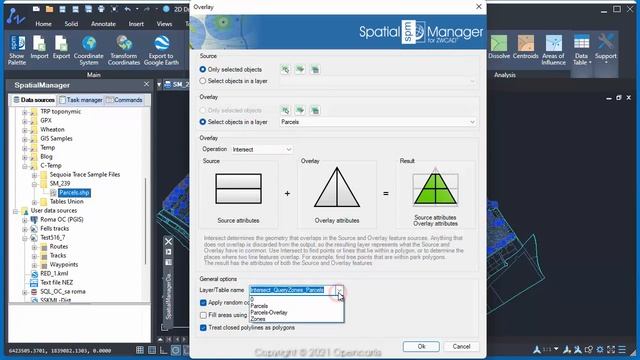Click the Centroids analysis icon

click(526, 47)
